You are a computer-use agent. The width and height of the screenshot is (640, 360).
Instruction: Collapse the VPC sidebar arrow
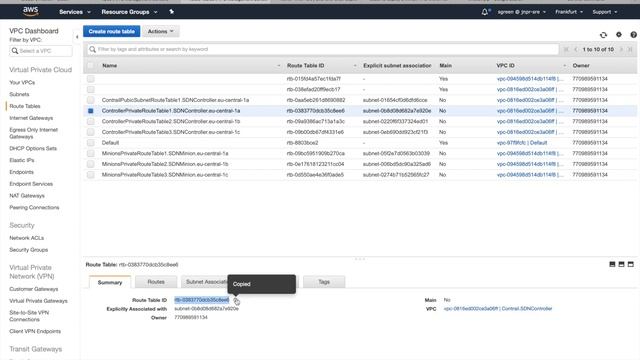77,37
